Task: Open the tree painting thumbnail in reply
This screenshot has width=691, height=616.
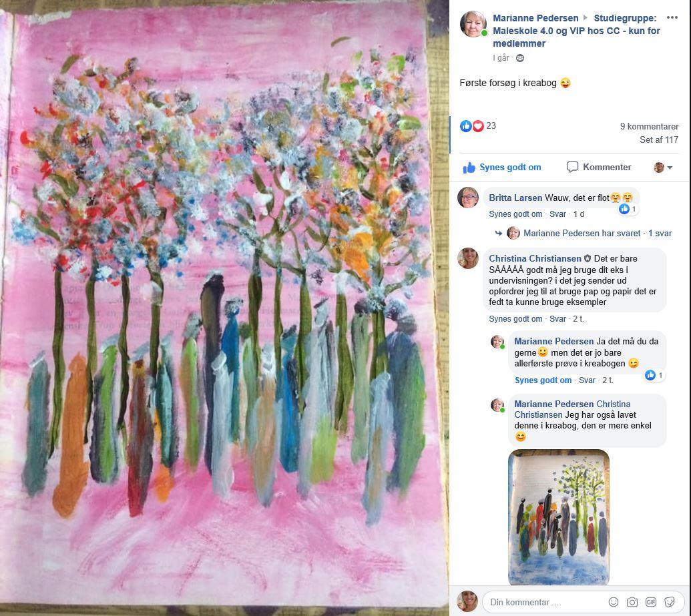Action: coord(558,517)
